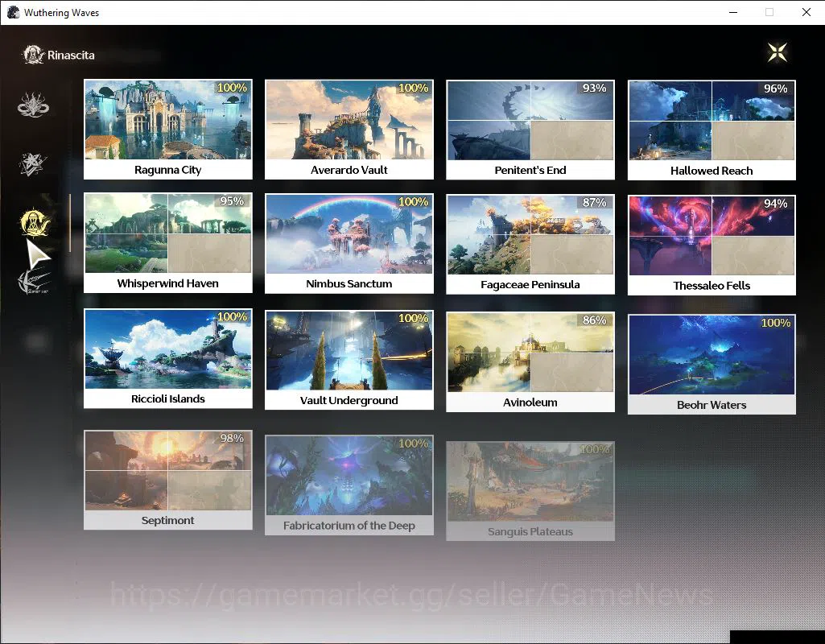Click the Wuthering Waves app icon in the title bar
The height and width of the screenshot is (644, 825).
coord(14,12)
